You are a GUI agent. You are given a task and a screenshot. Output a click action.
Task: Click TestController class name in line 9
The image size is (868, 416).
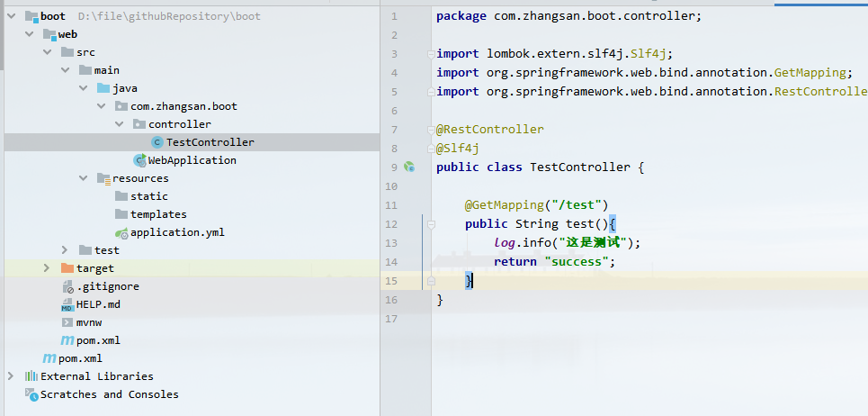[580, 167]
